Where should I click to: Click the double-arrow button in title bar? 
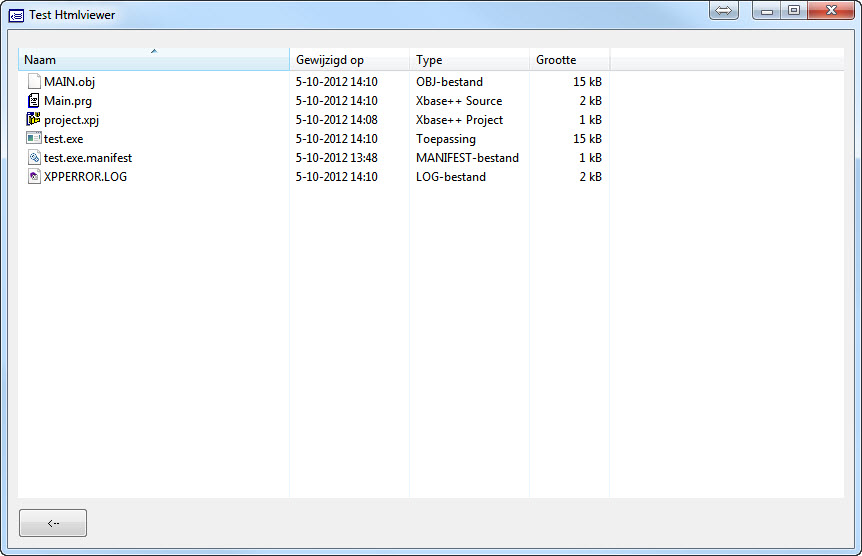[x=724, y=10]
